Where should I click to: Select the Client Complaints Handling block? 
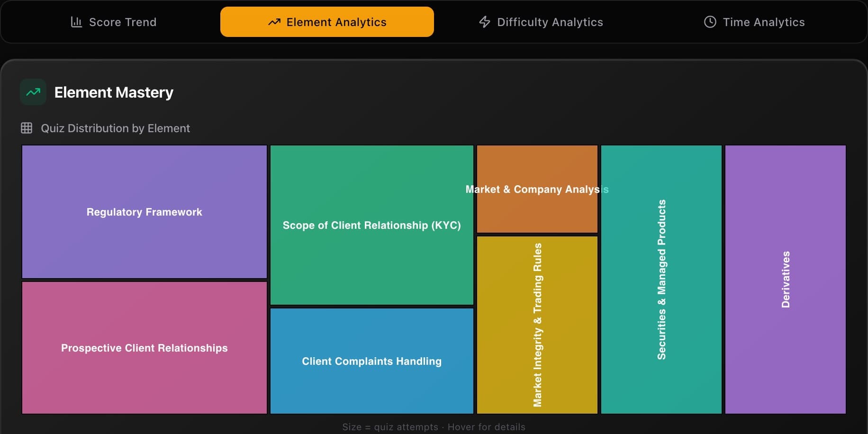tap(372, 361)
